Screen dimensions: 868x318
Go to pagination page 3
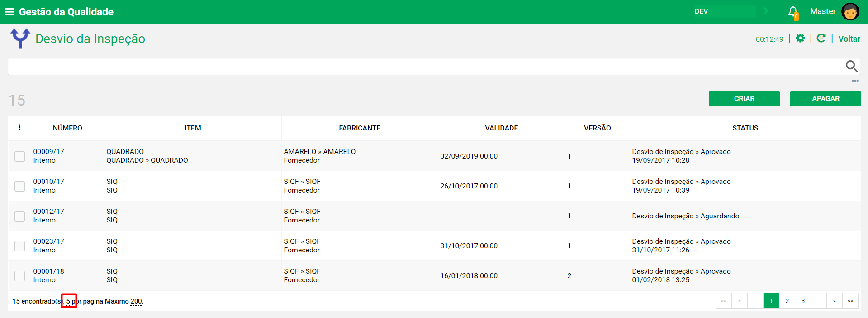coord(803,301)
